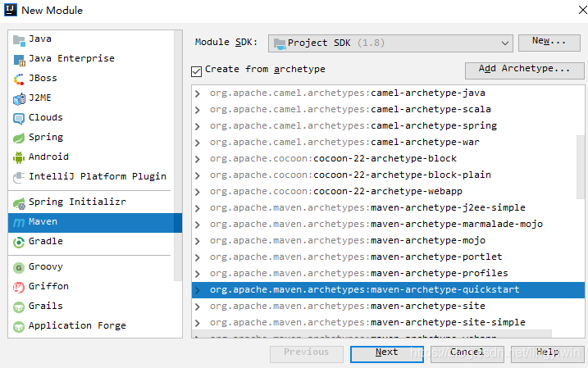Select Spring Initializr module type
This screenshot has width=588, height=368.
click(91, 202)
